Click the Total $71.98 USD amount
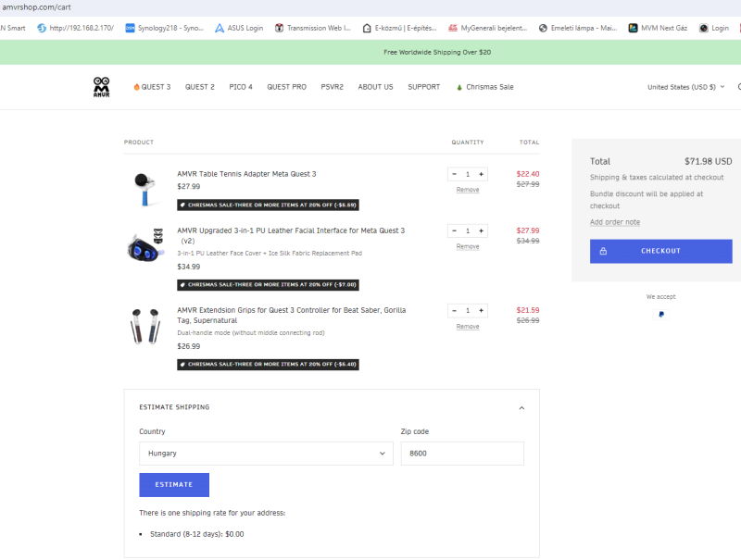 (x=708, y=161)
